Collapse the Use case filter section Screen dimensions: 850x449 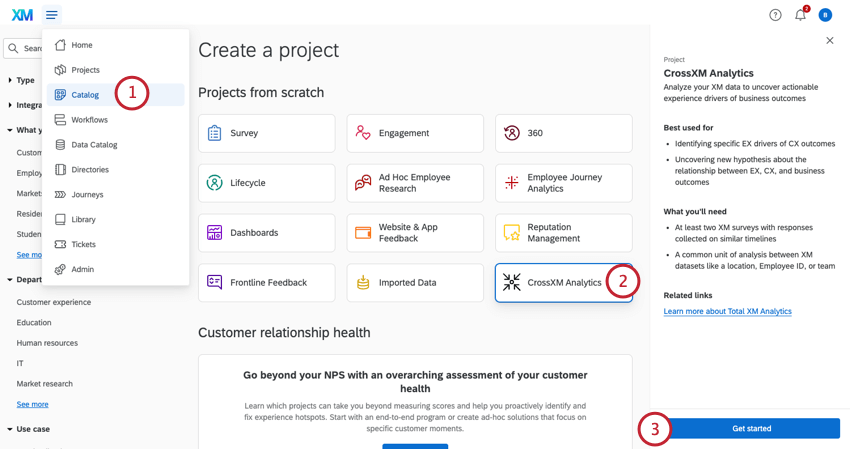coord(10,429)
